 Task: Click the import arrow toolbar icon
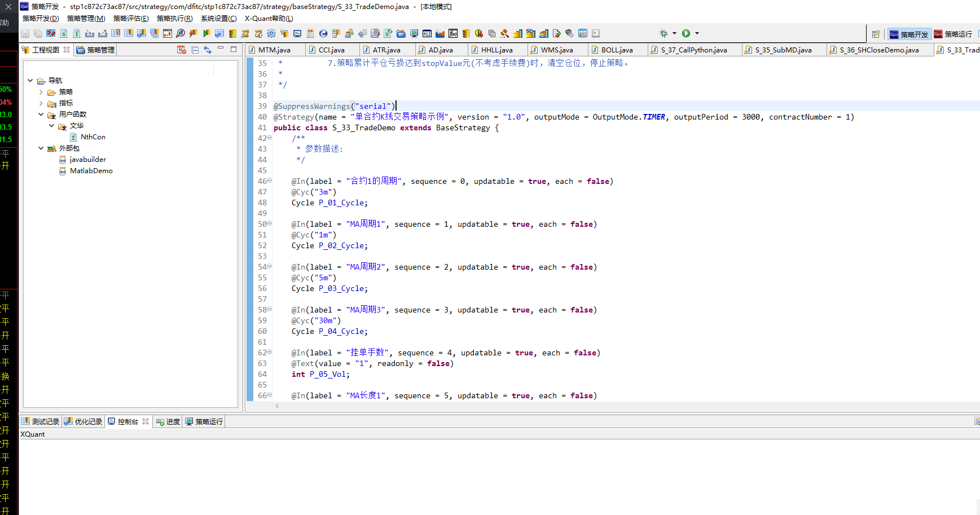tap(89, 34)
